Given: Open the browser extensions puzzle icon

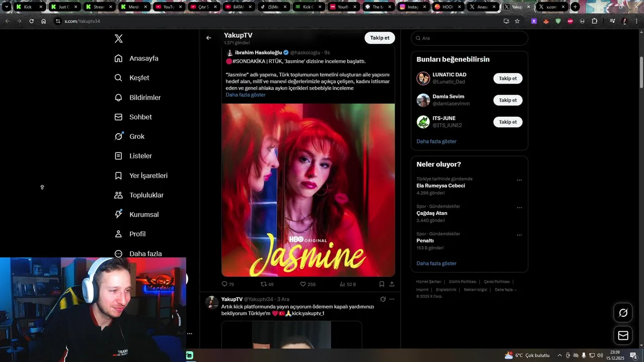Looking at the screenshot, I should (595, 21).
